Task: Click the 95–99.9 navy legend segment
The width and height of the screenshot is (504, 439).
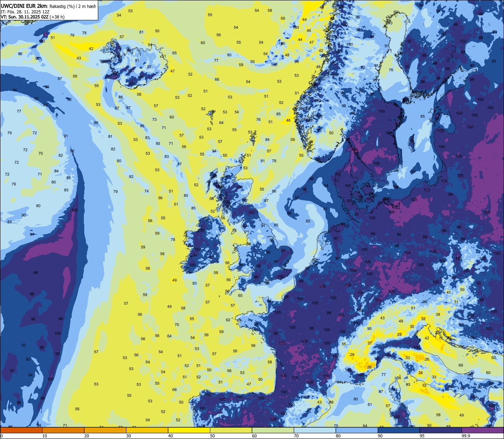Action: [x=441, y=430]
